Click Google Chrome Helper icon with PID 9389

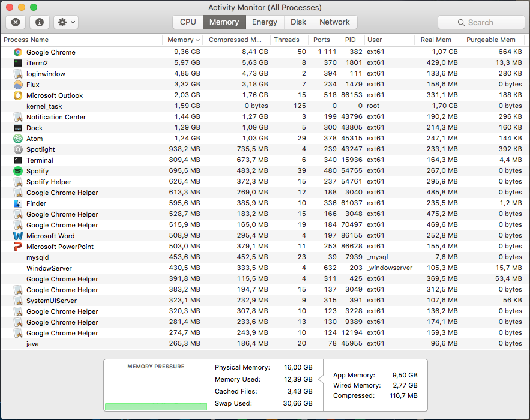pos(18,322)
